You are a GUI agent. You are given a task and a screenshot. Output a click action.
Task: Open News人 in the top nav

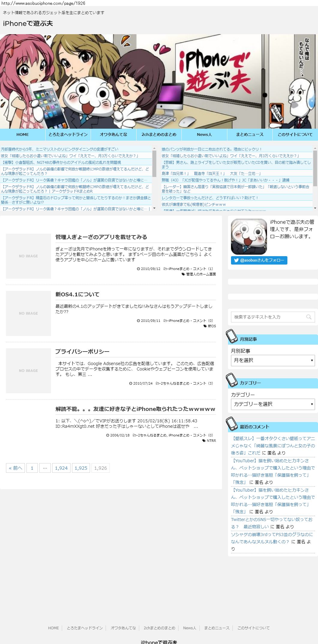point(204,135)
